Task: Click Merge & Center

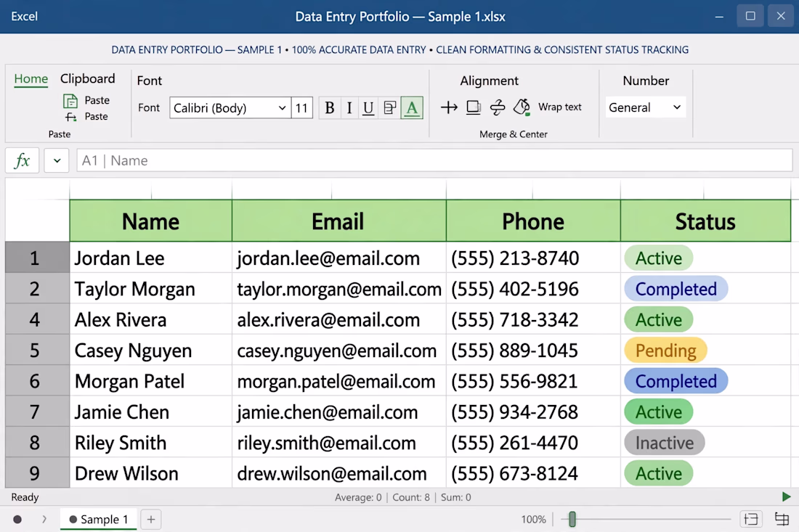Action: pyautogui.click(x=513, y=134)
